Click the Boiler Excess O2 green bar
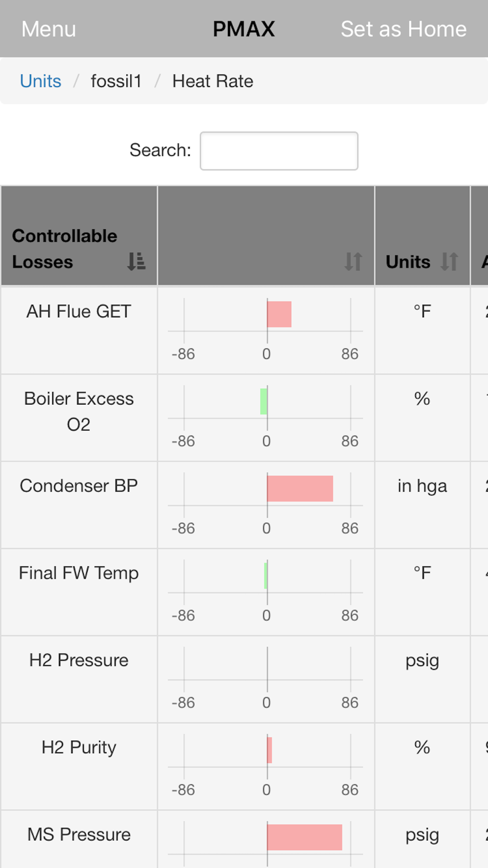This screenshot has width=488, height=868. (264, 401)
